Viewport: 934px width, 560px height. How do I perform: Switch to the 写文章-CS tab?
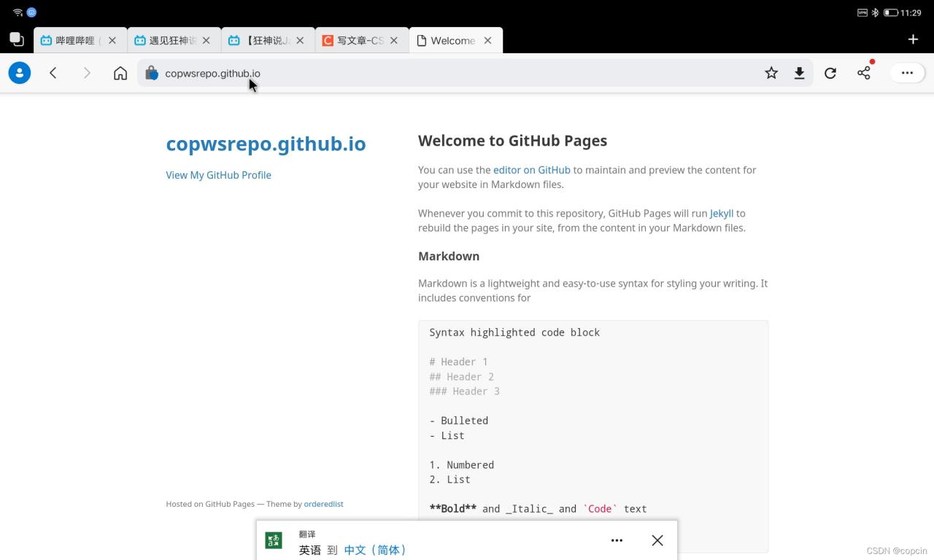coord(362,41)
